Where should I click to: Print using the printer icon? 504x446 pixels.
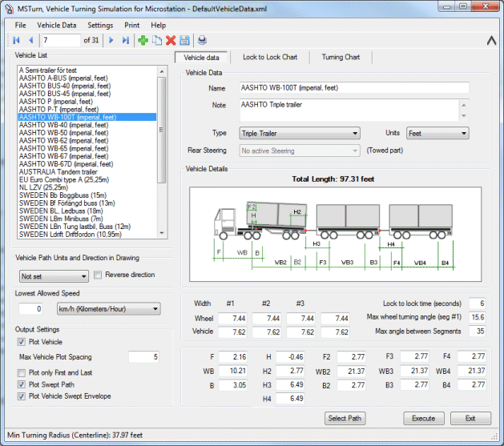[x=202, y=40]
